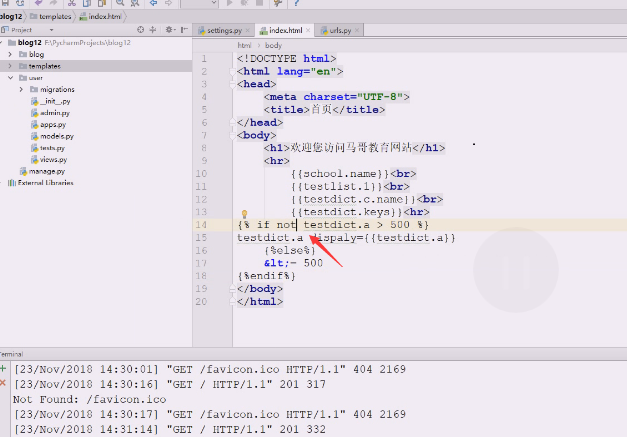627x437 pixels.
Task: Click the Help question mark icon
Action: (x=296, y=2)
